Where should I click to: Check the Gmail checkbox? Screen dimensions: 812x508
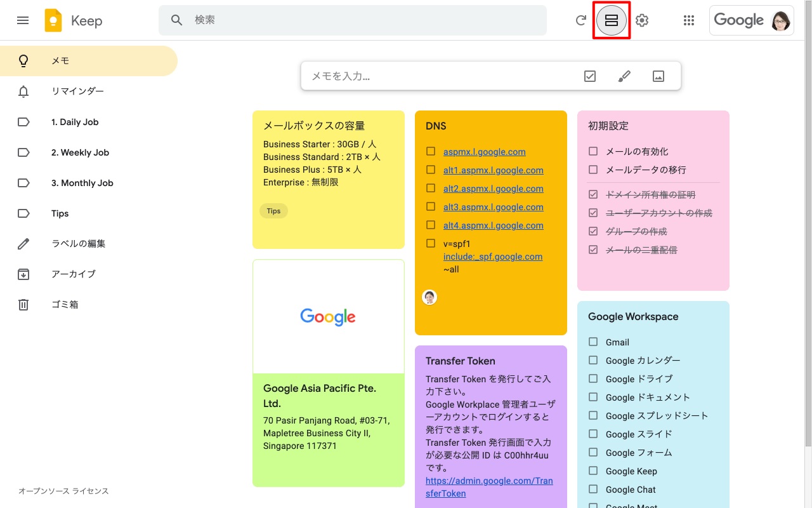coord(593,342)
